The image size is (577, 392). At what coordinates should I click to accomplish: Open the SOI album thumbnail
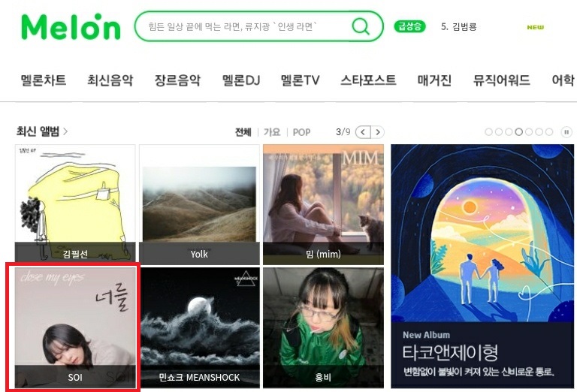[x=75, y=327]
